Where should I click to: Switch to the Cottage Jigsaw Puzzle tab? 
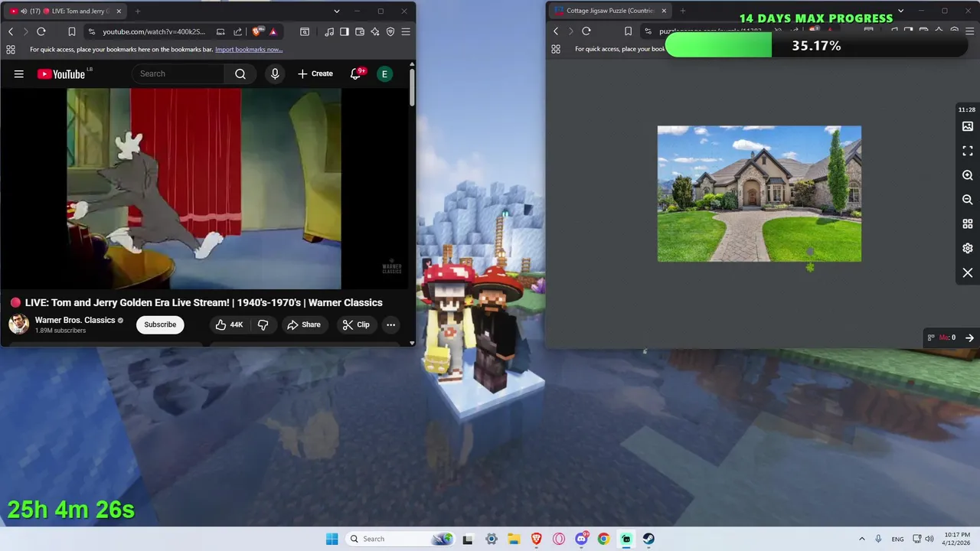click(x=609, y=11)
